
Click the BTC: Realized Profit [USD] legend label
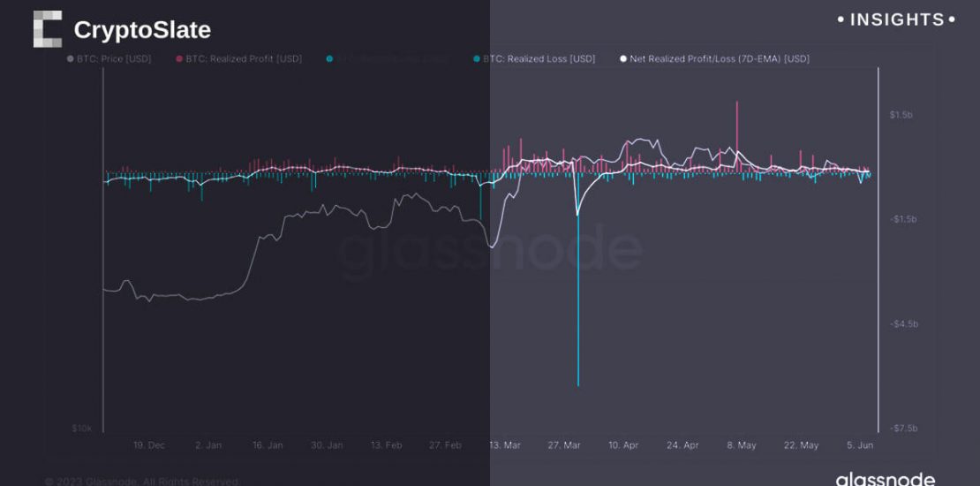[x=244, y=59]
